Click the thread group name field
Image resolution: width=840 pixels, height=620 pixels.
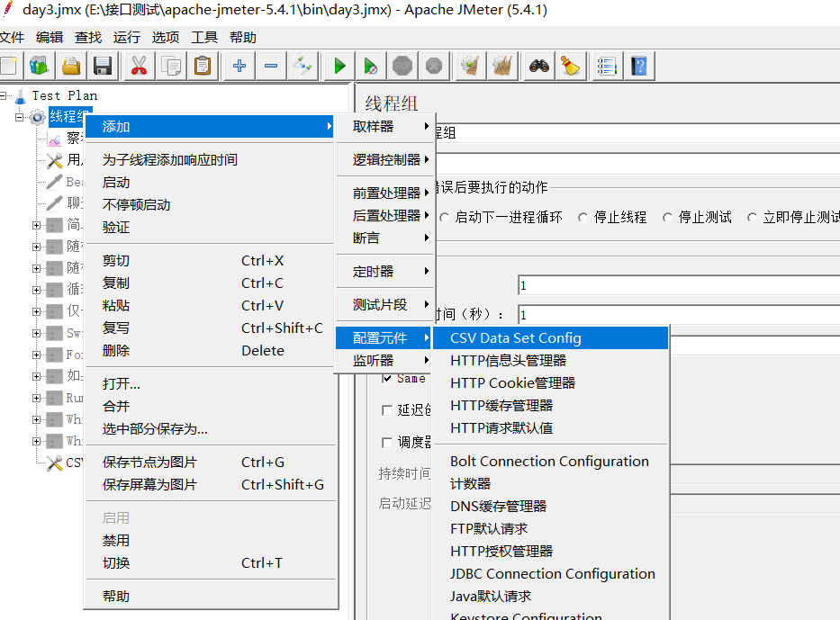637,133
